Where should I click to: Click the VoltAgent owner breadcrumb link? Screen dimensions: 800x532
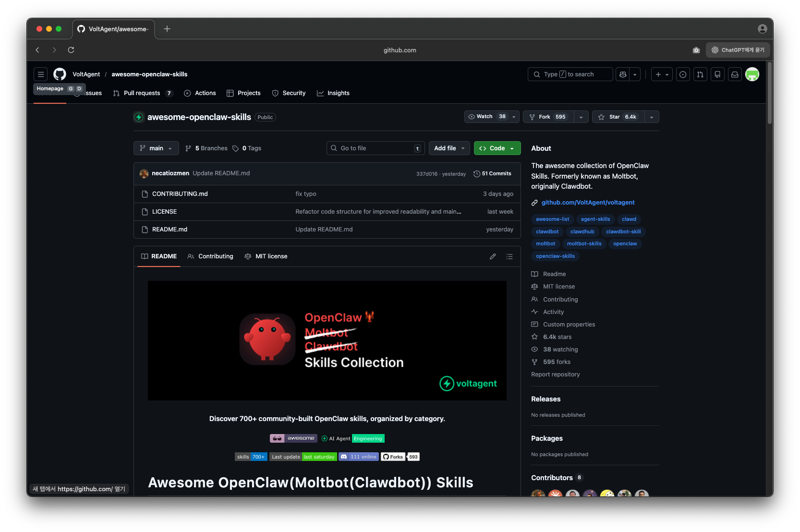coord(86,74)
